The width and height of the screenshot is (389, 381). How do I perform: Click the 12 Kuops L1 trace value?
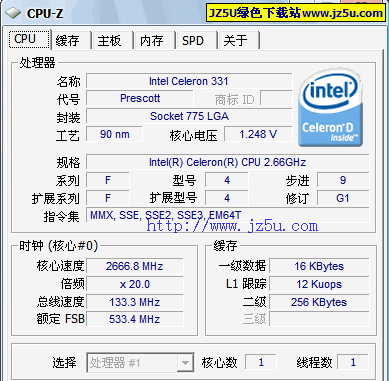(x=319, y=284)
